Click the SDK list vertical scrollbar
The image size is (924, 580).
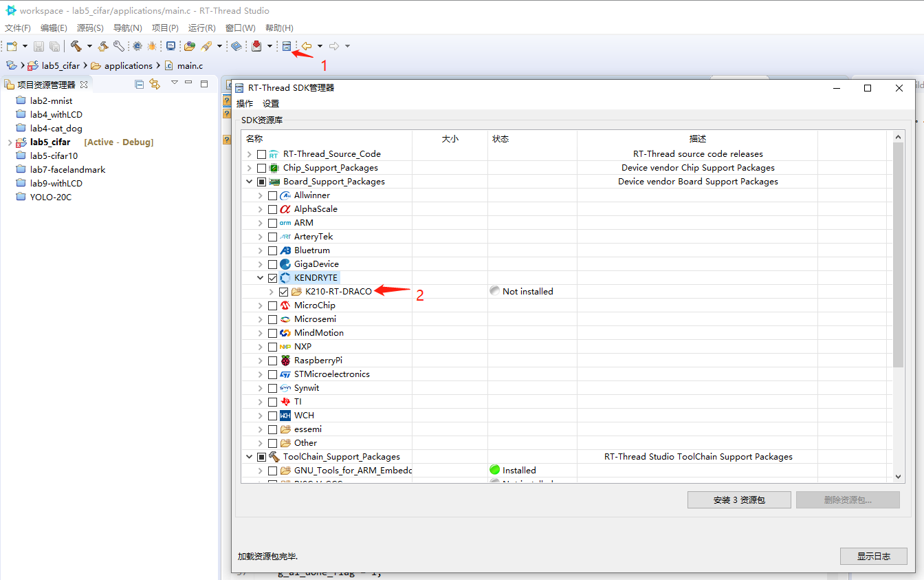click(x=898, y=255)
